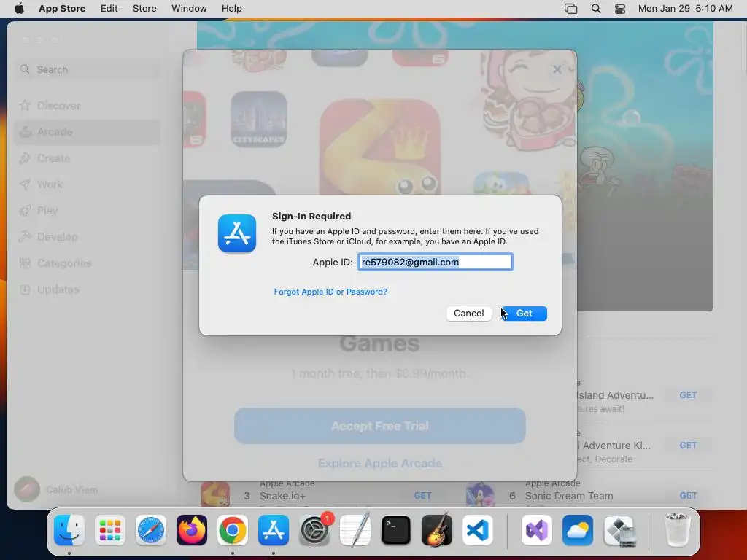Open Visual Studio from the Dock
This screenshot has width=747, height=560.
tap(536, 530)
